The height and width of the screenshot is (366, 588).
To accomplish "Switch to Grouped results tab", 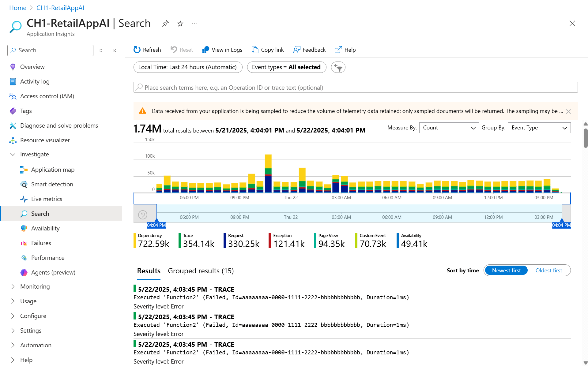I will (x=201, y=271).
